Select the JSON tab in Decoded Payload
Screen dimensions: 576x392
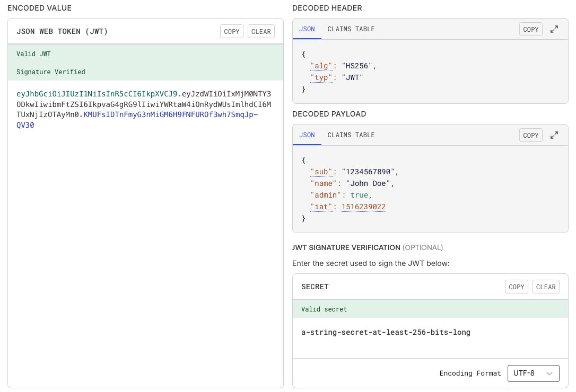[307, 135]
